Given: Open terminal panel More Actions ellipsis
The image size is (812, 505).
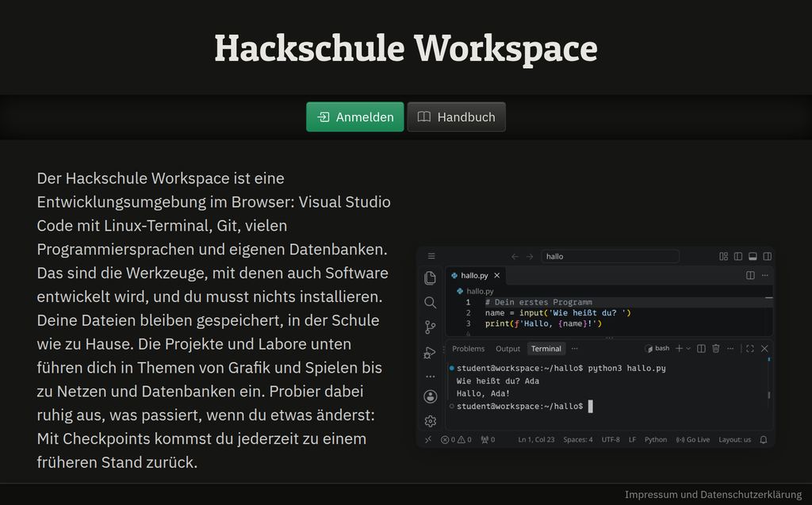Looking at the screenshot, I should point(730,349).
